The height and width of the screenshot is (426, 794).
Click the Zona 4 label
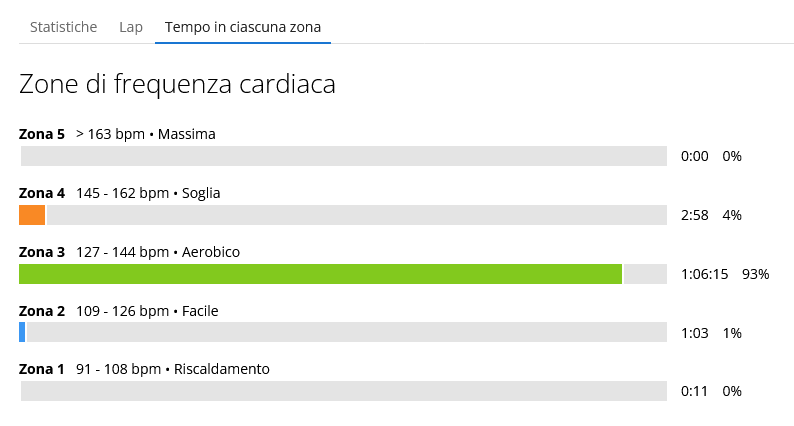[42, 193]
